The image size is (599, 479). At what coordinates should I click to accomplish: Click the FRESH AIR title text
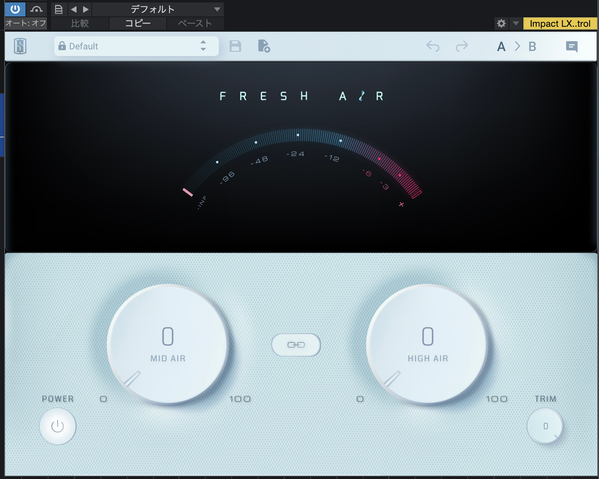point(301,96)
